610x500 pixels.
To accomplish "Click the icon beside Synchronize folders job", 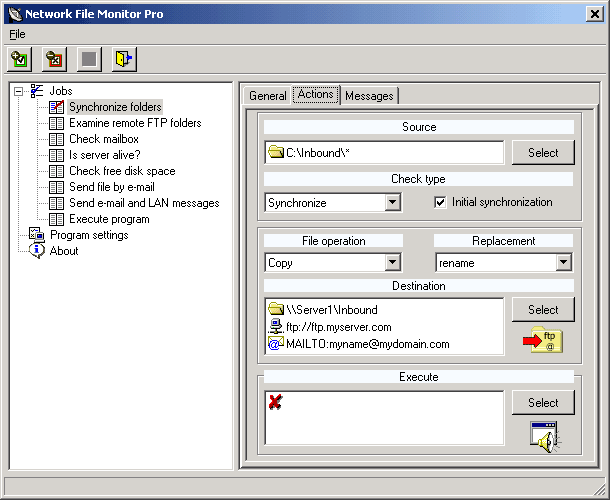I will 56,107.
